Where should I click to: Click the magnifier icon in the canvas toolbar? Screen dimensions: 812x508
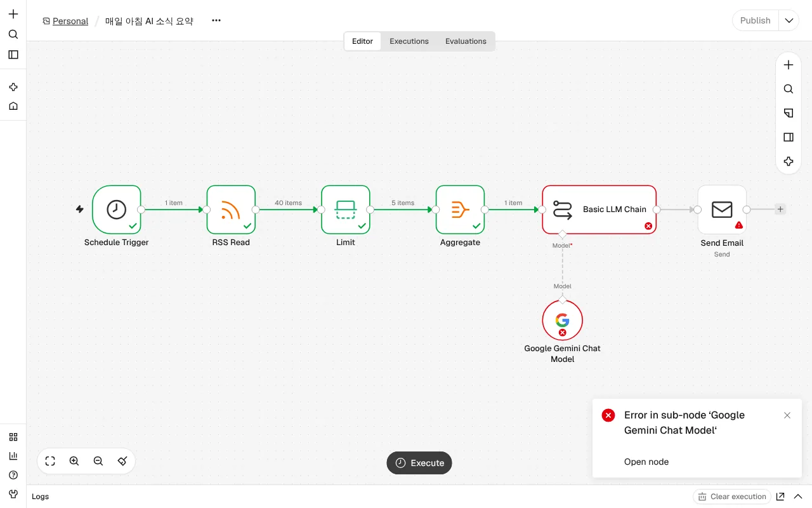pyautogui.click(x=789, y=89)
